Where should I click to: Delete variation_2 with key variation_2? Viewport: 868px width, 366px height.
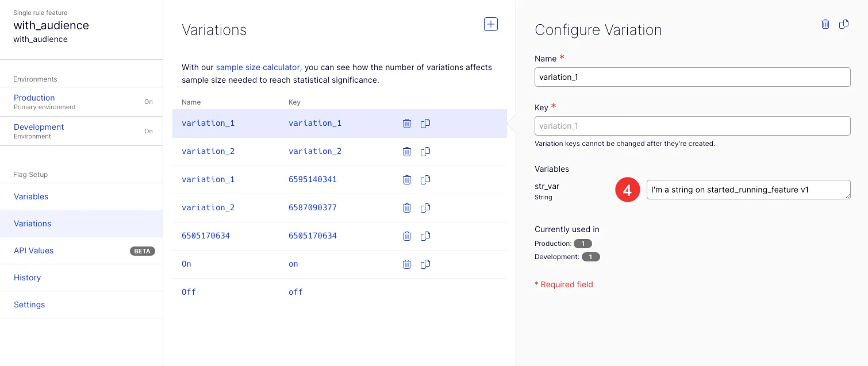click(x=407, y=152)
